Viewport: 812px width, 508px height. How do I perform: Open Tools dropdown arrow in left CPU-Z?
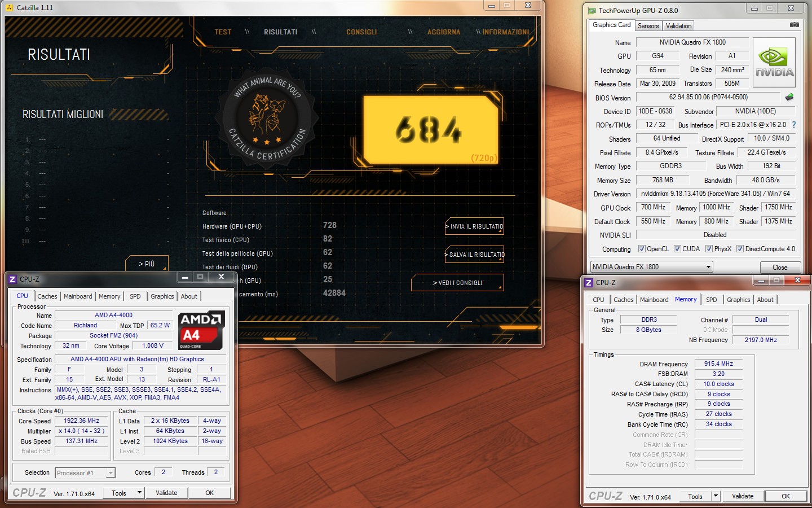[x=139, y=493]
